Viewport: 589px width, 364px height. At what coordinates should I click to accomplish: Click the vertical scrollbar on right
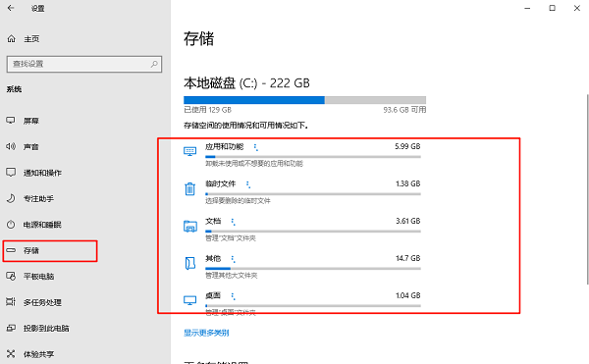(x=587, y=189)
